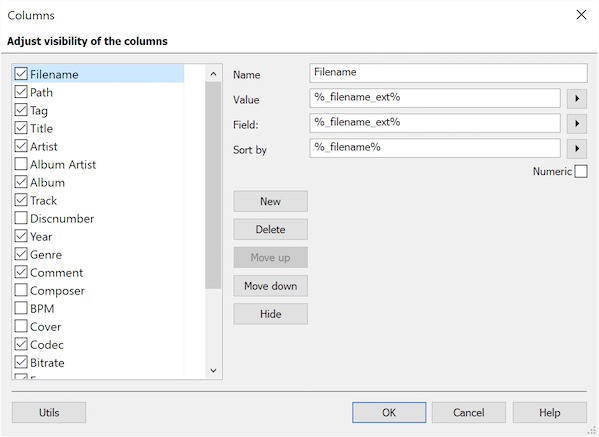Click the New button

[270, 201]
